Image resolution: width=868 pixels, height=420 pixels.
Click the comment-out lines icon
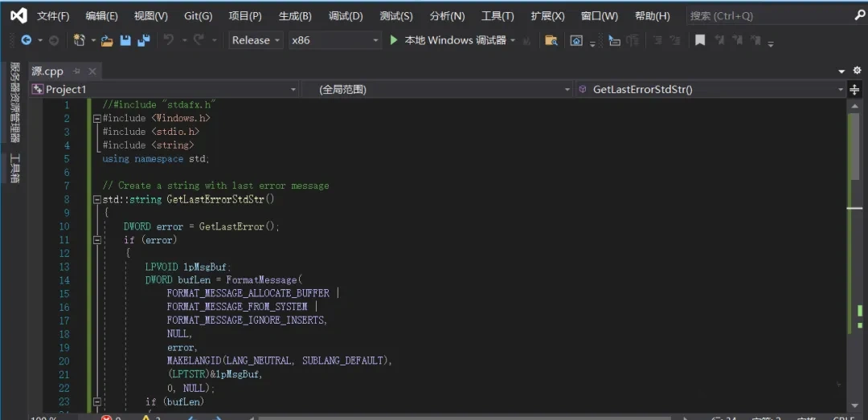tap(657, 40)
